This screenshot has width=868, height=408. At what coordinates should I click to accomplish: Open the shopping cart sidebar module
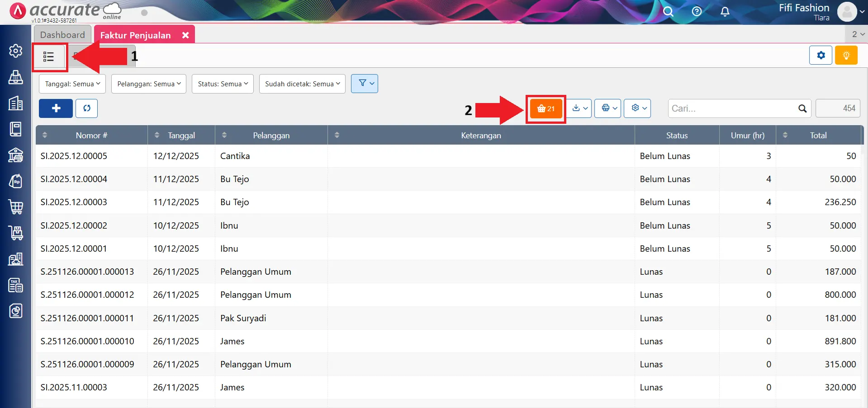coord(16,207)
